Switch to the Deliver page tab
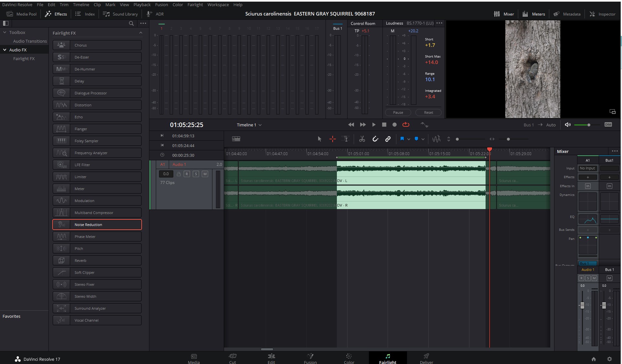 426,358
